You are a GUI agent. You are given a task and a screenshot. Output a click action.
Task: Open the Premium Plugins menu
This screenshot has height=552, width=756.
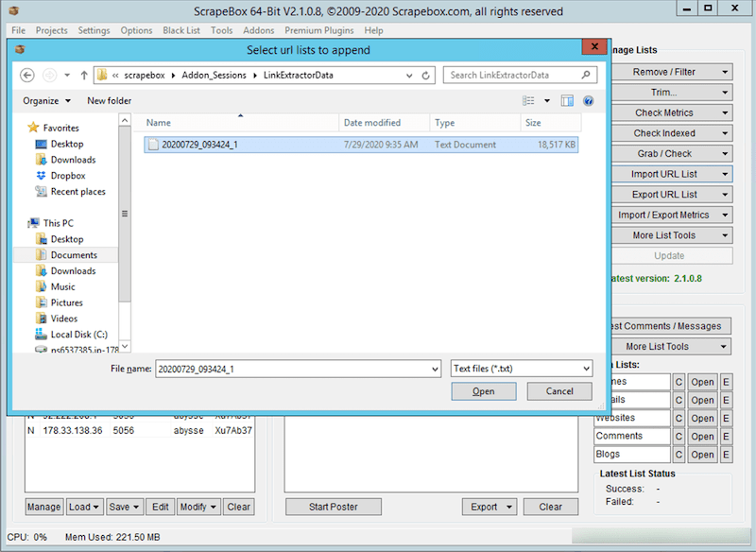pos(319,30)
